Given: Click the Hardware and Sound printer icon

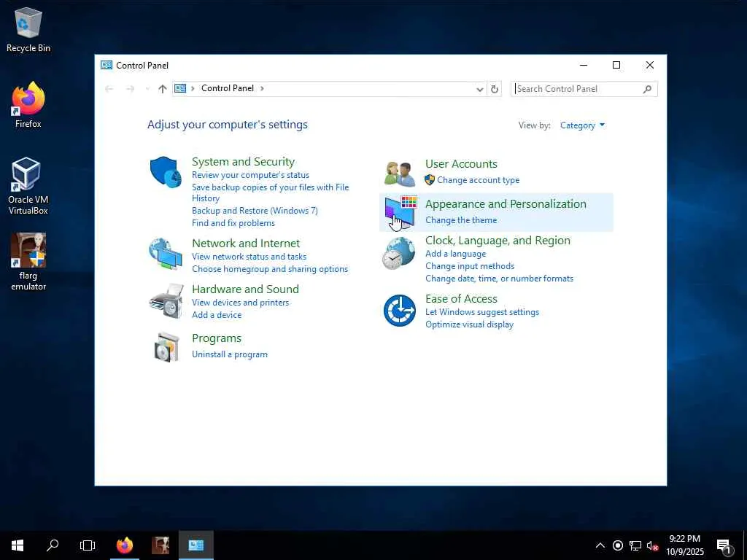Looking at the screenshot, I should click(x=166, y=301).
